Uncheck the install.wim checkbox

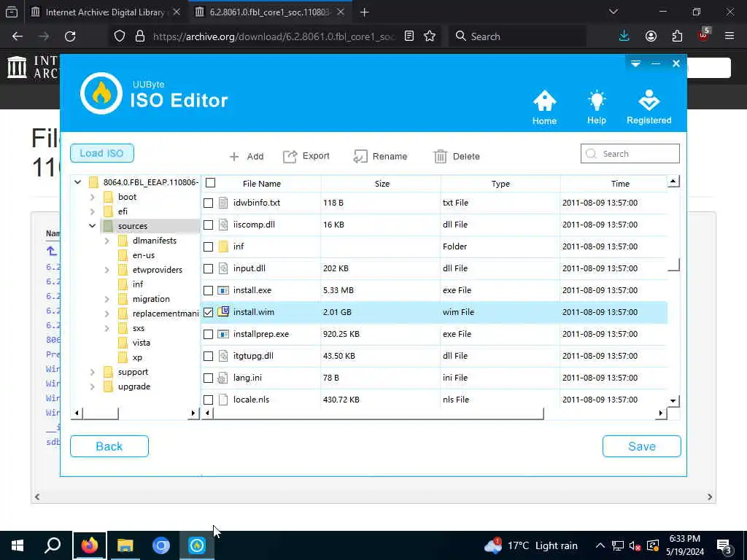tap(208, 312)
